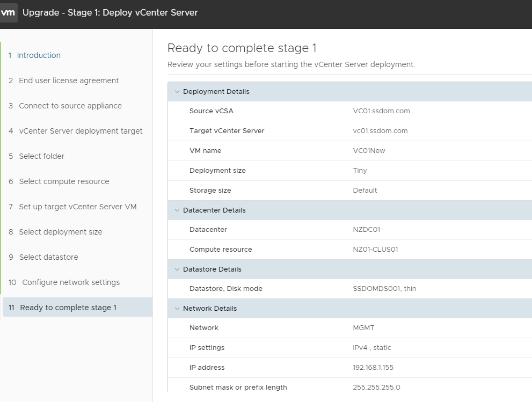Click the Ready to complete stage 1 heading
The height and width of the screenshot is (402, 532).
(242, 48)
